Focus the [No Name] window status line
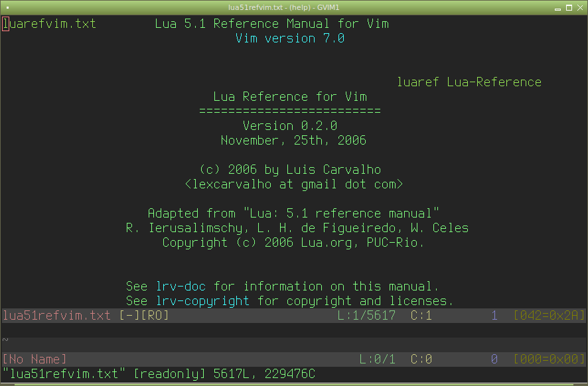The image size is (588, 386). 35,359
